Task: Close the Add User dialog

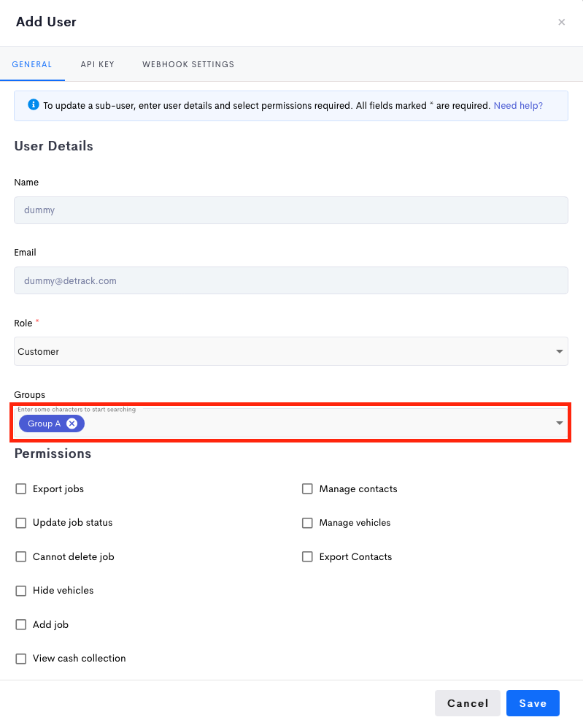Action: [x=561, y=22]
